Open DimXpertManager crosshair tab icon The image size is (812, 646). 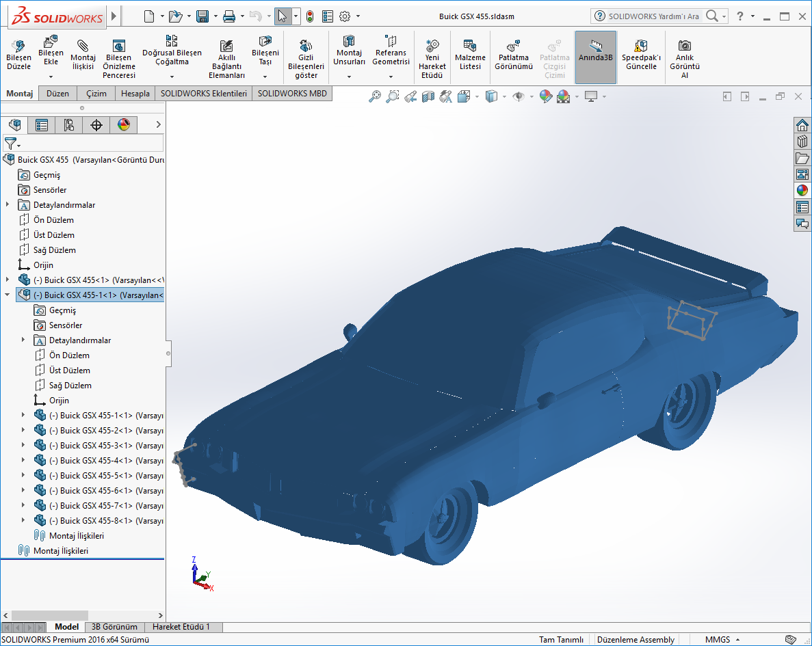coord(96,124)
